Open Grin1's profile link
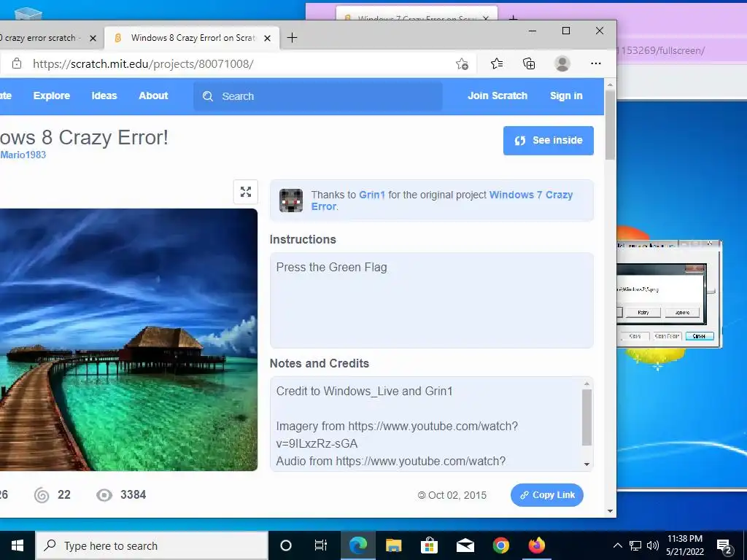Viewport: 747px width, 560px height. [371, 195]
